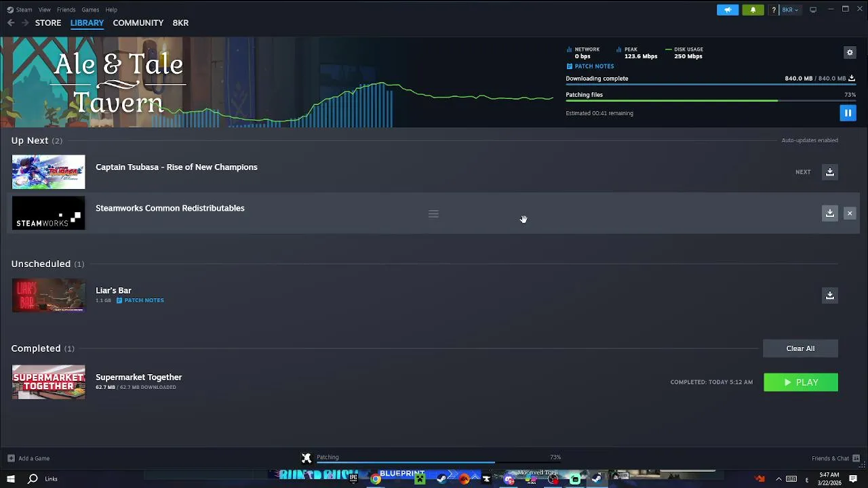Open the Steamworks thumbnail
This screenshot has height=488, width=868.
coord(48,213)
